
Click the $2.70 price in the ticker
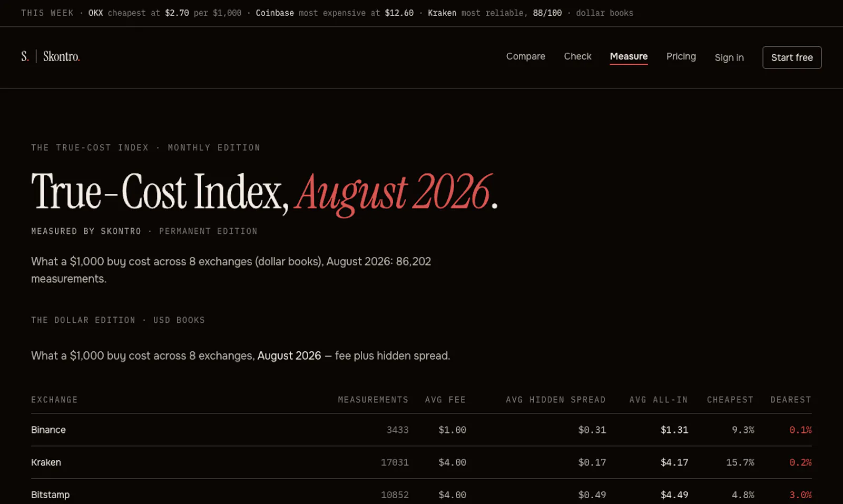[177, 13]
